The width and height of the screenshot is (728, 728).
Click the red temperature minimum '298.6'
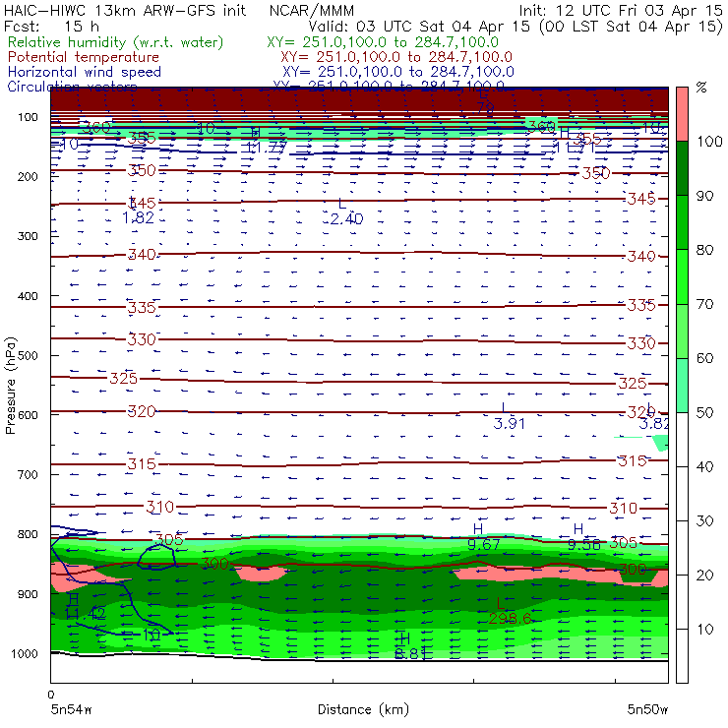click(x=510, y=619)
